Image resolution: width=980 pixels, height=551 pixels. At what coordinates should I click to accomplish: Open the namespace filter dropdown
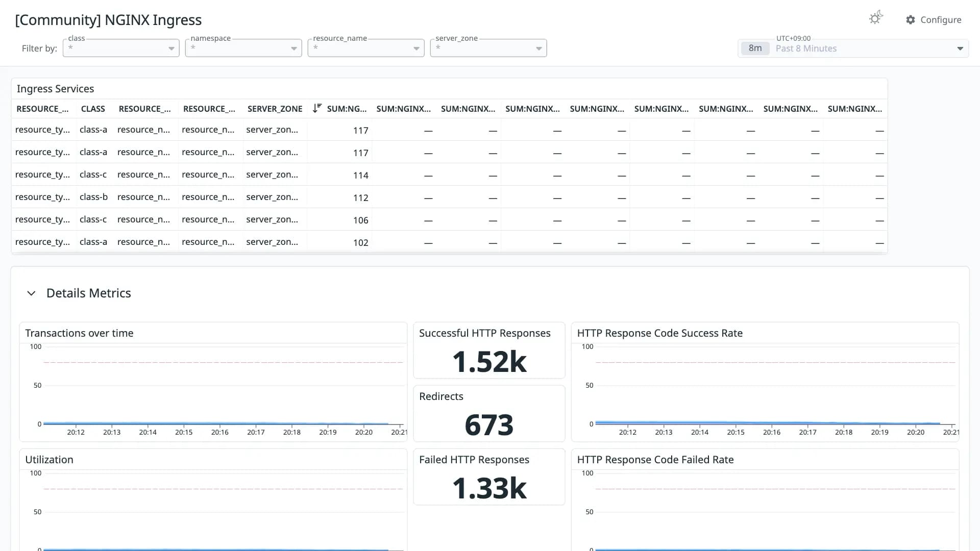[243, 48]
